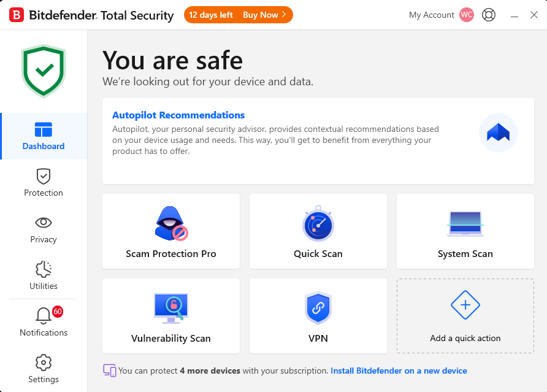This screenshot has width=547, height=392.
Task: Go to the Utilities section
Action: coord(44,275)
